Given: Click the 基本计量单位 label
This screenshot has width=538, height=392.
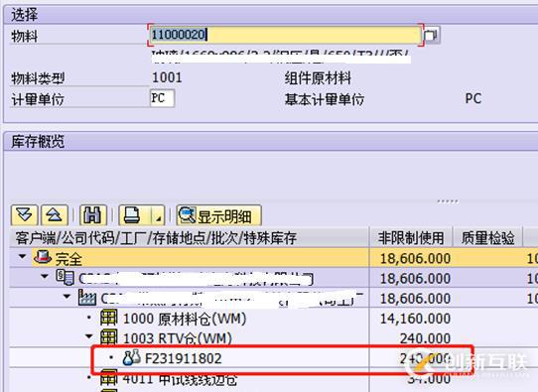Looking at the screenshot, I should pyautogui.click(x=325, y=99).
